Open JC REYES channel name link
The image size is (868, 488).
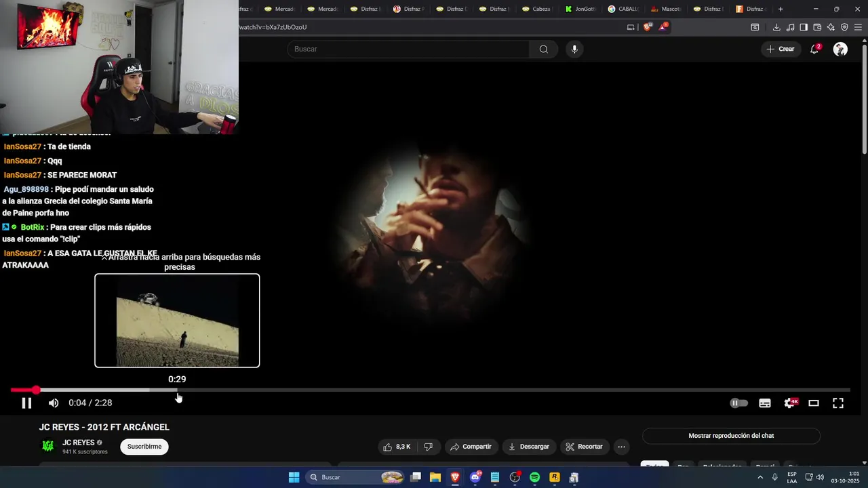tap(79, 443)
